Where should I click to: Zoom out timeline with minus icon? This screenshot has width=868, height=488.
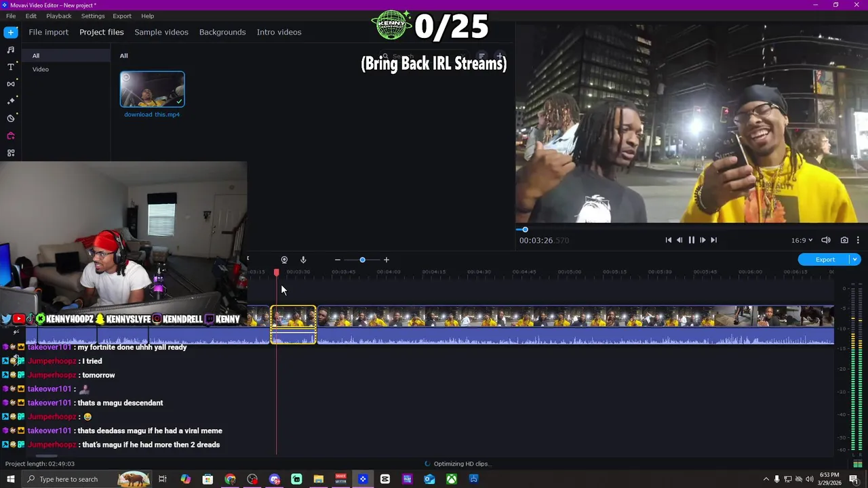(x=337, y=260)
